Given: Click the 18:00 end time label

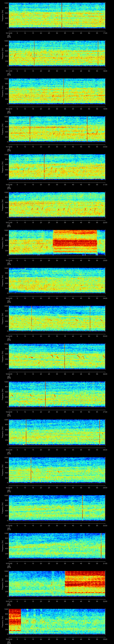Looking at the screenshot, I should point(105,71).
